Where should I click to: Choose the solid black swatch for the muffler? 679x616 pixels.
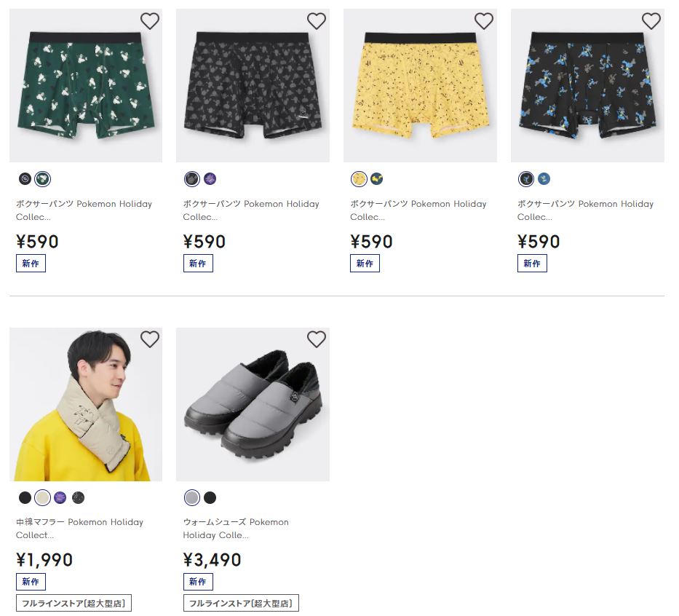click(25, 498)
